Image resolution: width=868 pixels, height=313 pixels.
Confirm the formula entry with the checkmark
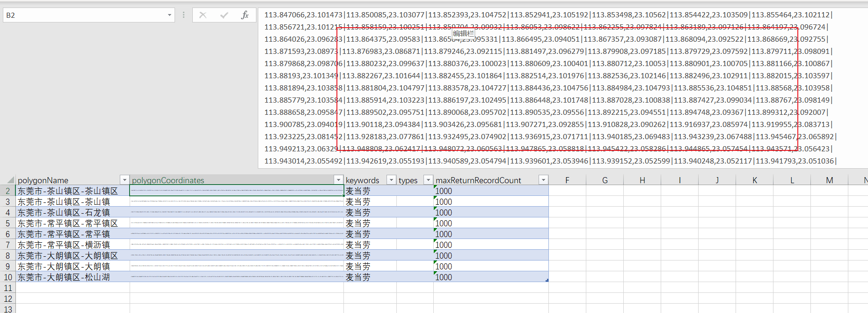pos(224,15)
